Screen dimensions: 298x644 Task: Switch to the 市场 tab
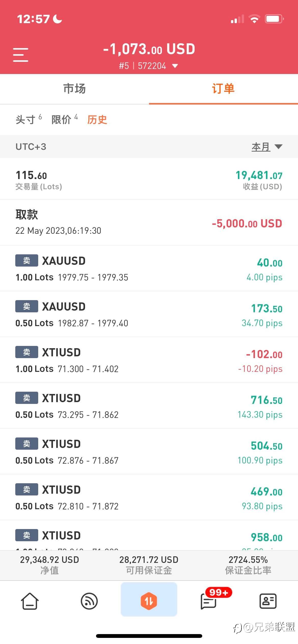click(x=74, y=89)
